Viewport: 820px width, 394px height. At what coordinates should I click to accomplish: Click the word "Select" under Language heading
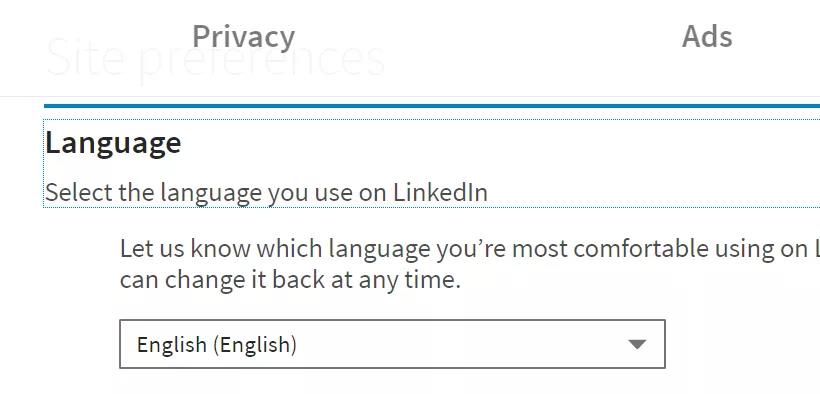78,193
